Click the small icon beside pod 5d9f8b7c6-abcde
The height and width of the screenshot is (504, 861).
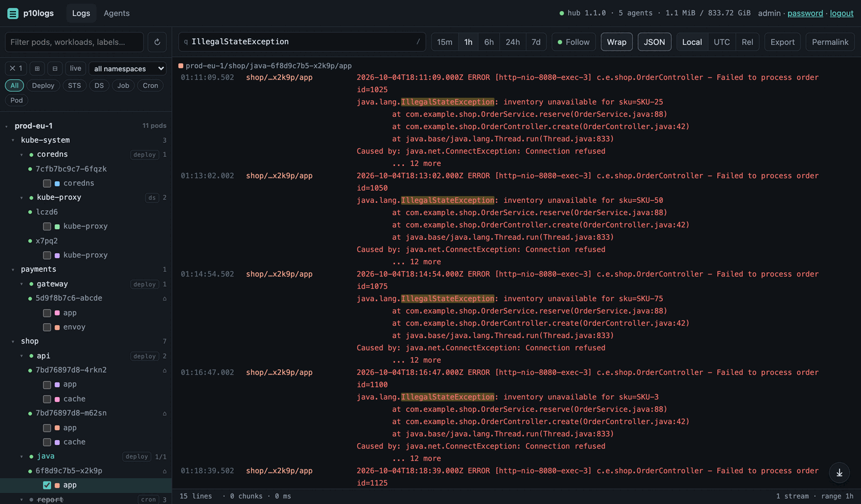164,298
